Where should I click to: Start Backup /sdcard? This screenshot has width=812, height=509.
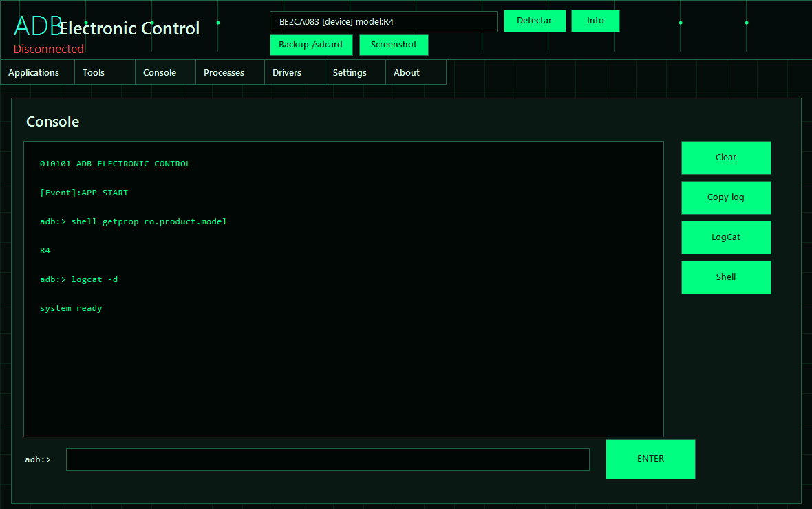311,45
